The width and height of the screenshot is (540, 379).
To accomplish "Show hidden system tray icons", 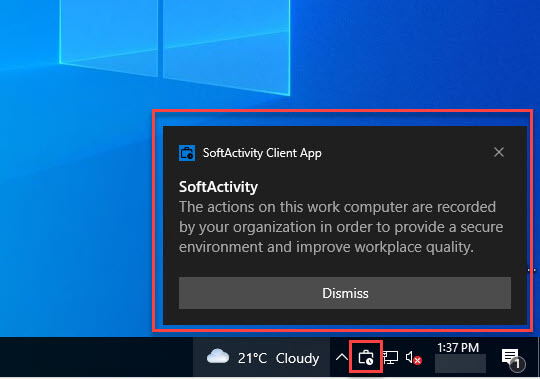I will tap(342, 357).
